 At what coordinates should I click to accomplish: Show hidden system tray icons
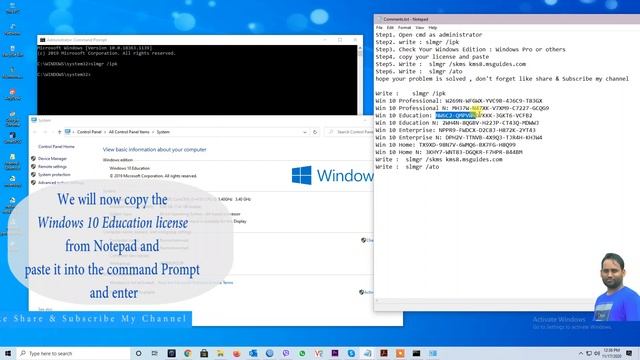(580, 353)
